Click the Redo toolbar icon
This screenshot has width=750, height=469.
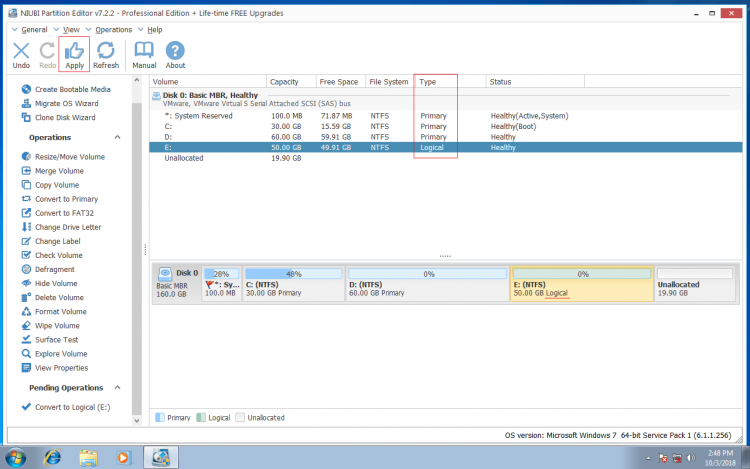coord(47,55)
